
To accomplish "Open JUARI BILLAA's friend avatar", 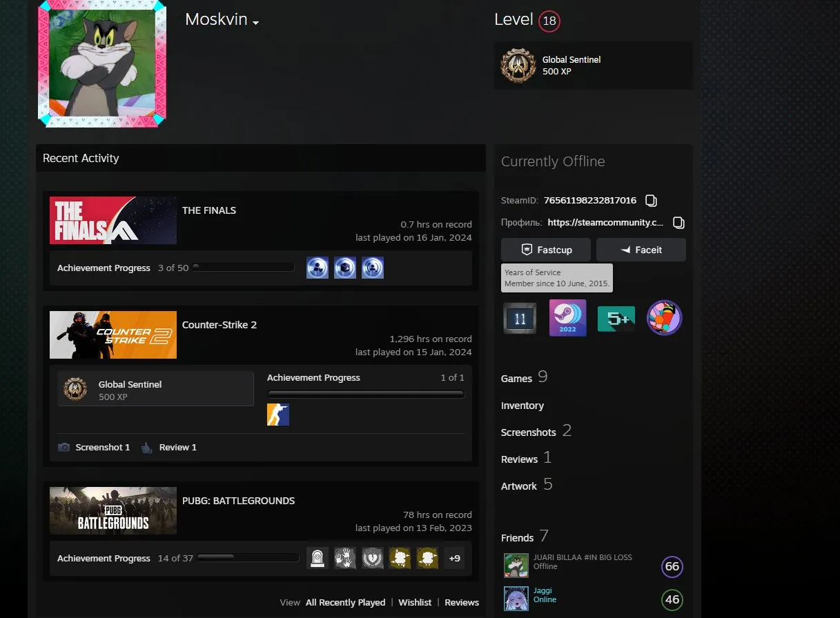I will 516,566.
